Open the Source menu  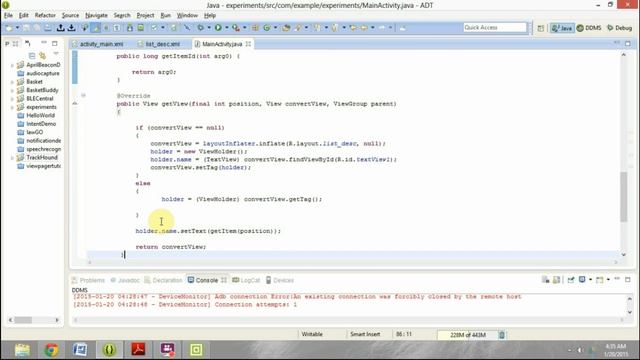point(70,15)
